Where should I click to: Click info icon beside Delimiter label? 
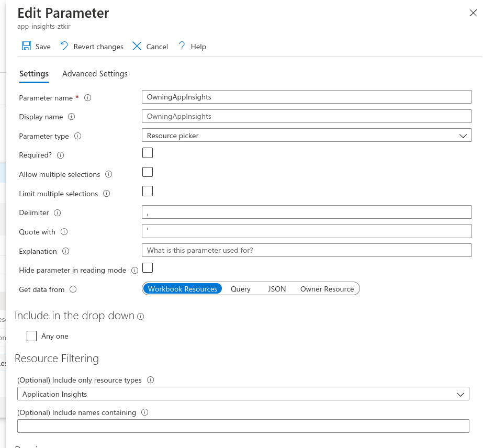click(x=58, y=213)
